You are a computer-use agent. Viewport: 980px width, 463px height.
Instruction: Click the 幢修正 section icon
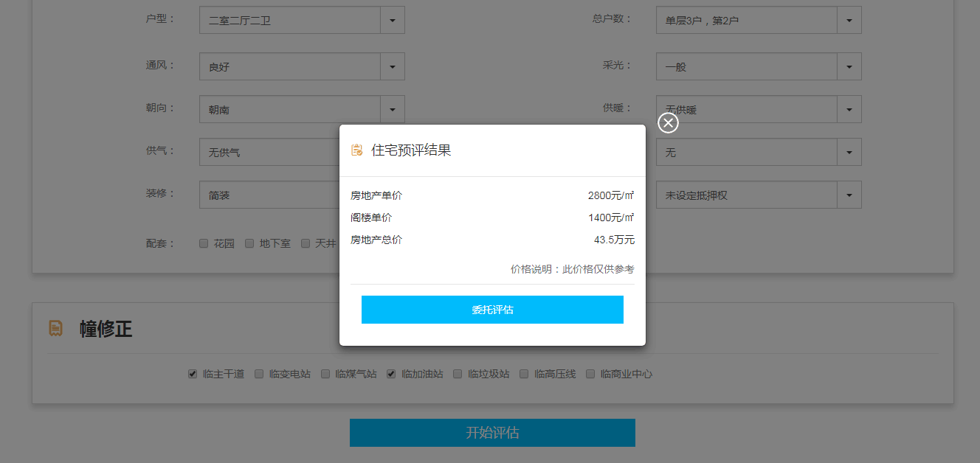coord(56,328)
